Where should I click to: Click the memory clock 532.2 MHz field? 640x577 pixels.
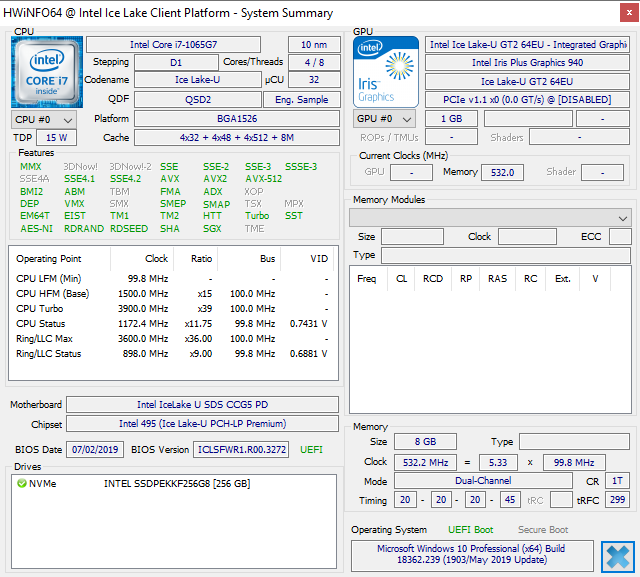click(x=425, y=463)
